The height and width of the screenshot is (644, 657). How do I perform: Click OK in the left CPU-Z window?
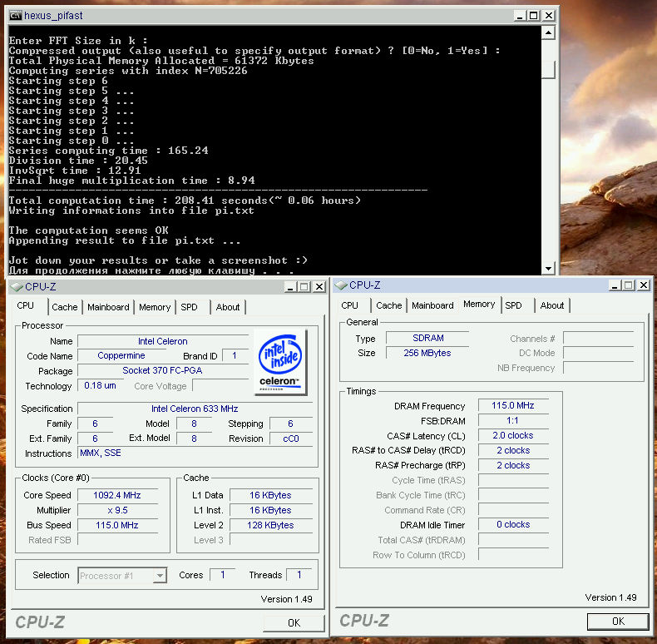pos(294,623)
